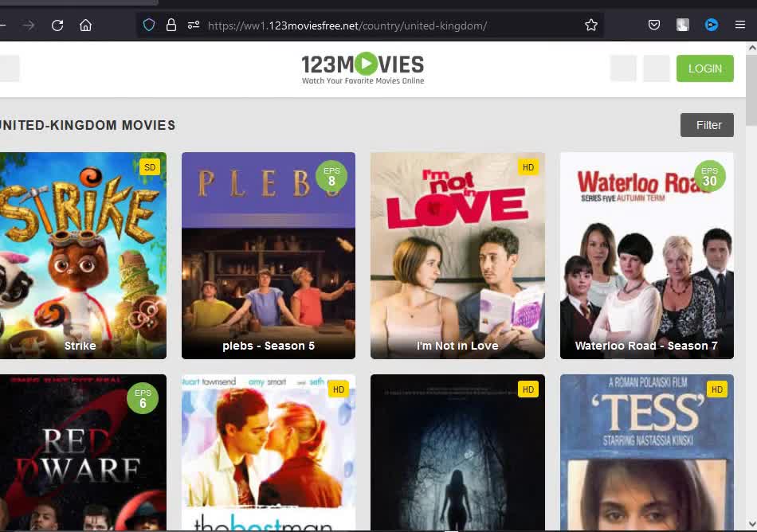Click the EPS 6 badge on Red Dwarf
This screenshot has width=757, height=532.
pos(143,398)
